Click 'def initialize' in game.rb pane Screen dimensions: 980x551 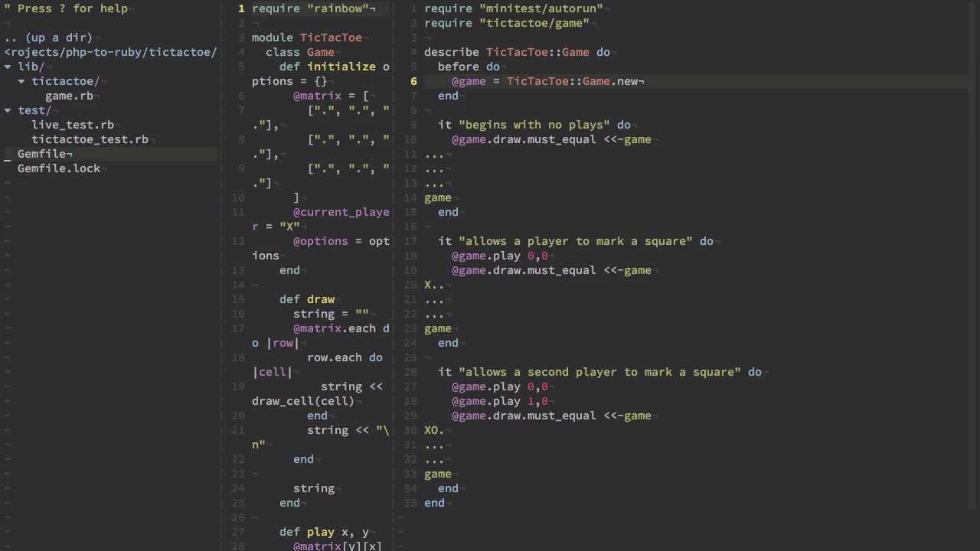tap(327, 67)
